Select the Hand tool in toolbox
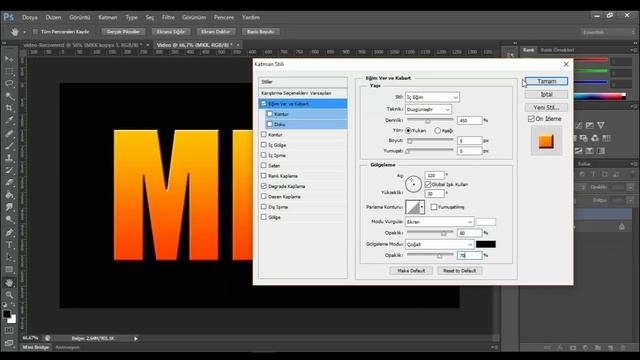The image size is (640, 360). pyautogui.click(x=9, y=282)
